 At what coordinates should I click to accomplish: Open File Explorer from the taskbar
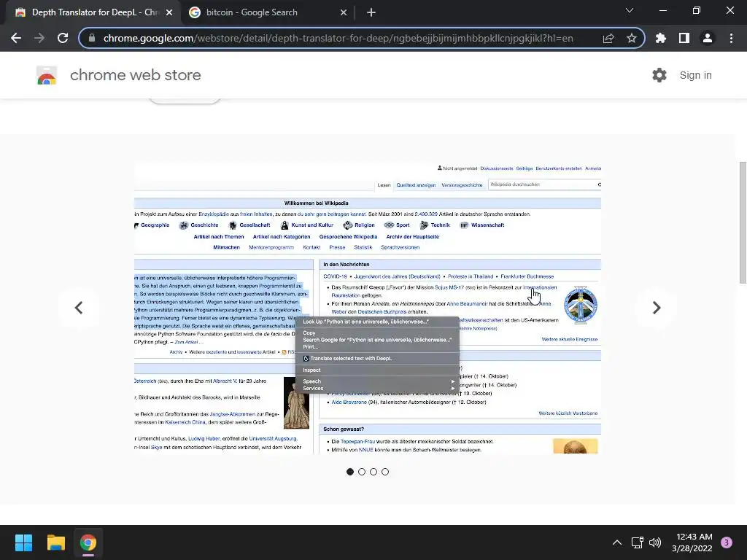(55, 542)
